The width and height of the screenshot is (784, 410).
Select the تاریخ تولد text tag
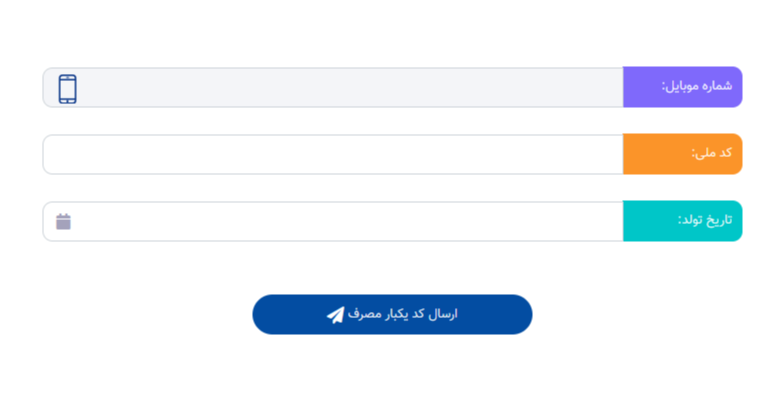click(704, 221)
